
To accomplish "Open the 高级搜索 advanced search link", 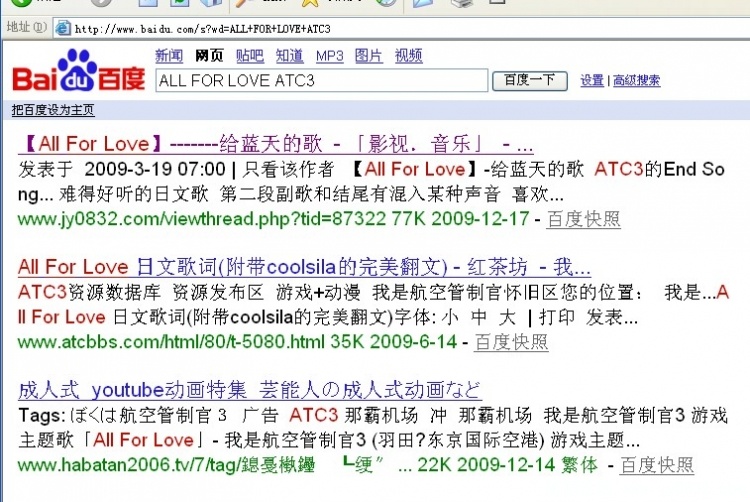I will click(x=637, y=80).
